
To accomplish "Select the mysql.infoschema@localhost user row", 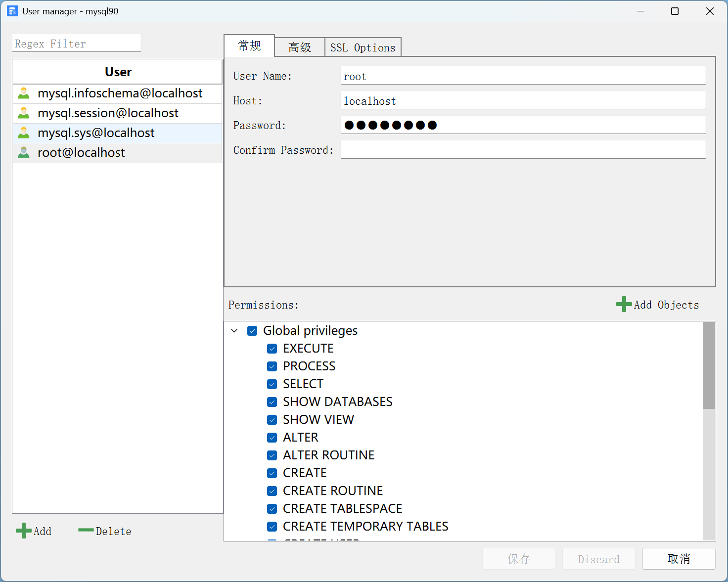I will (117, 93).
